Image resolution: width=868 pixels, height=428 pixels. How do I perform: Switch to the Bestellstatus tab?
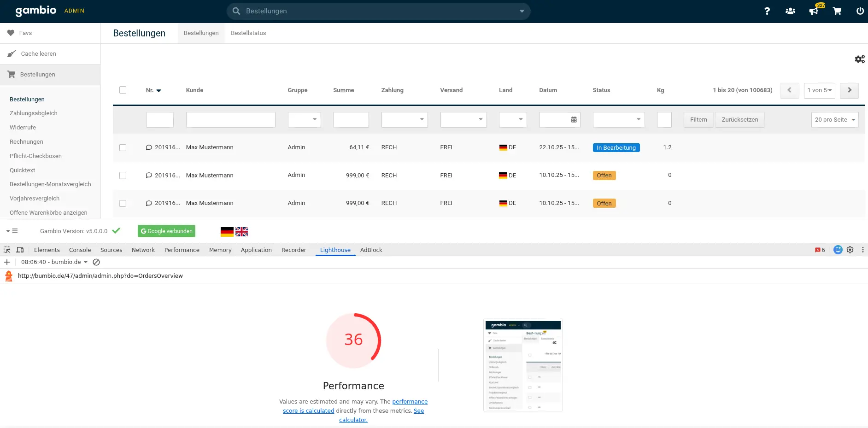click(248, 33)
